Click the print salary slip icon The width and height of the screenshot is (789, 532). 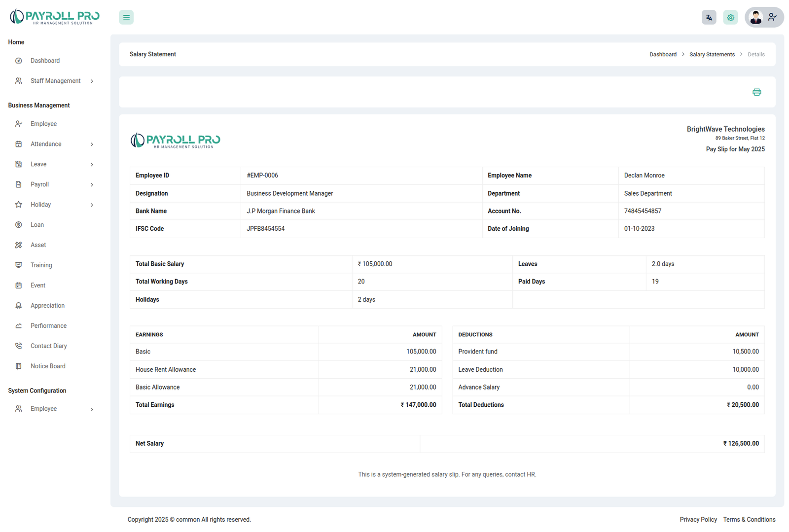click(x=756, y=92)
